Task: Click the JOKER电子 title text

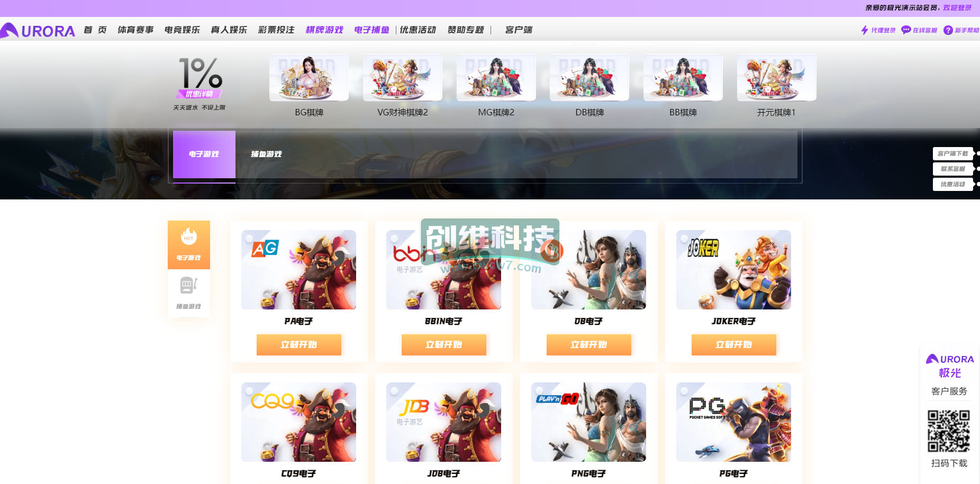Action: 733,321
